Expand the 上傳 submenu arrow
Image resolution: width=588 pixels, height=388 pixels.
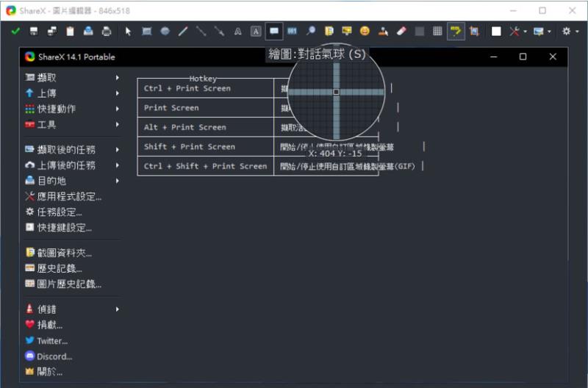[x=118, y=93]
